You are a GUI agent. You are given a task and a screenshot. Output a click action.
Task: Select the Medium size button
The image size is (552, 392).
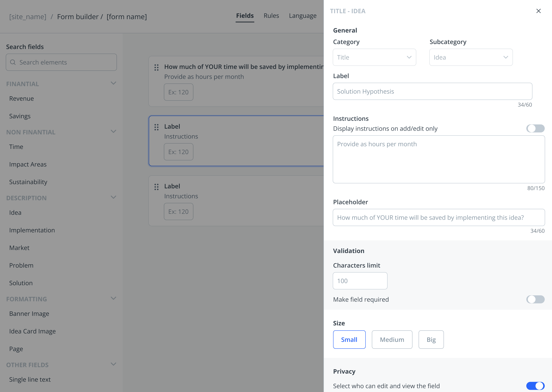coord(392,339)
